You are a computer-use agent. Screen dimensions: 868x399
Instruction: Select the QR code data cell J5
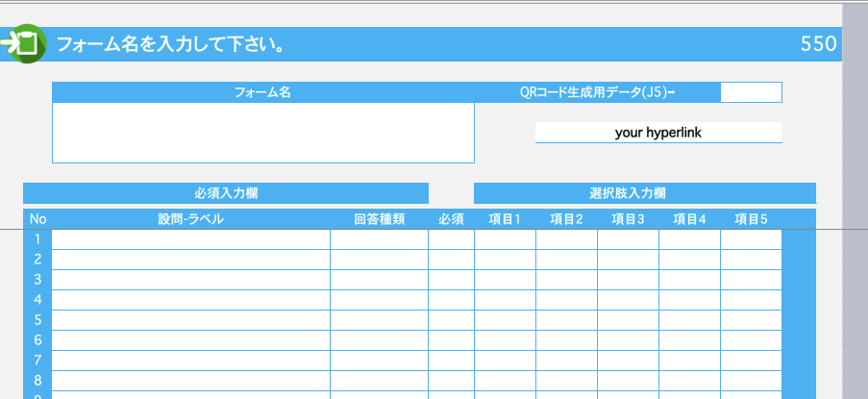coord(750,92)
